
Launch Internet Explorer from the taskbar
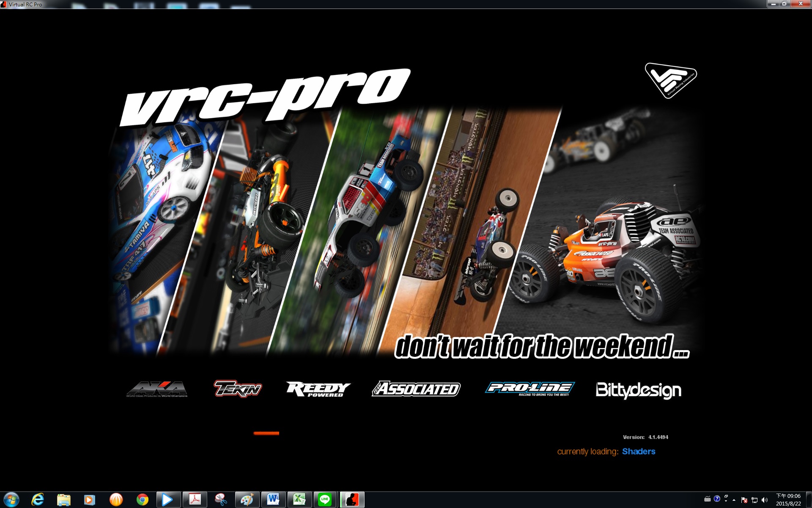point(38,500)
